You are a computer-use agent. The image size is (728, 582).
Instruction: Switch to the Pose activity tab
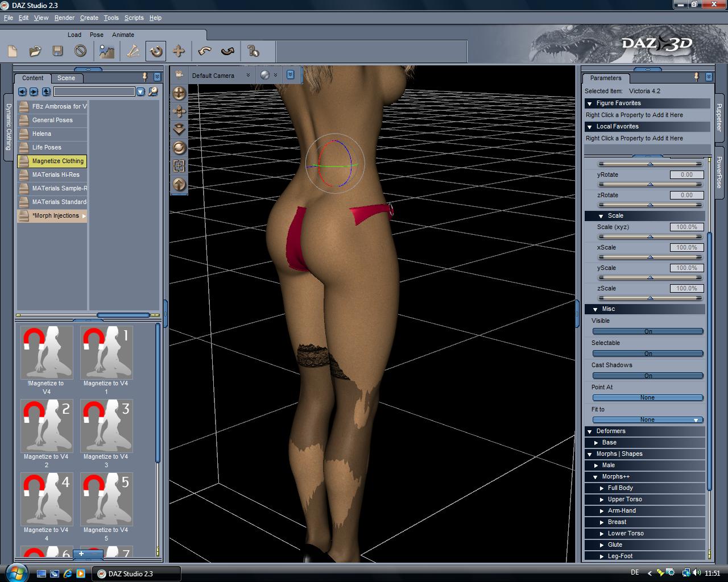click(97, 35)
